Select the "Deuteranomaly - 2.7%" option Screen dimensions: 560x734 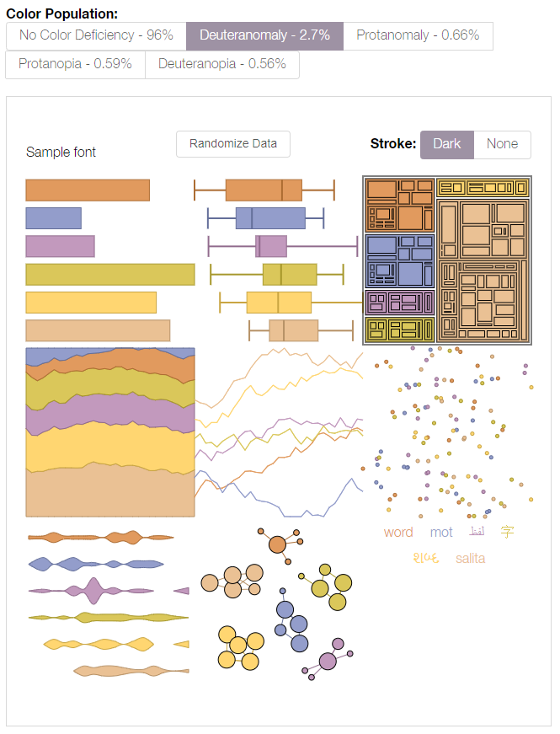(x=264, y=35)
